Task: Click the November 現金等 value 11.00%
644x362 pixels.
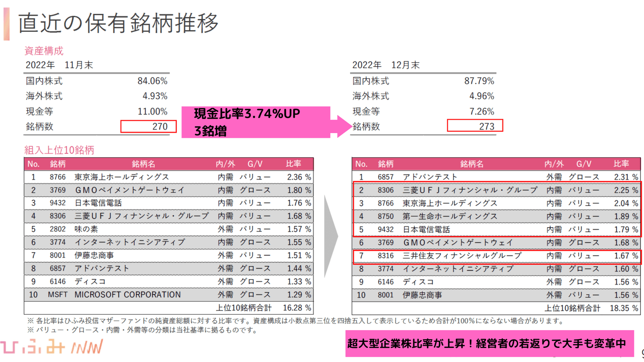Action: (152, 112)
